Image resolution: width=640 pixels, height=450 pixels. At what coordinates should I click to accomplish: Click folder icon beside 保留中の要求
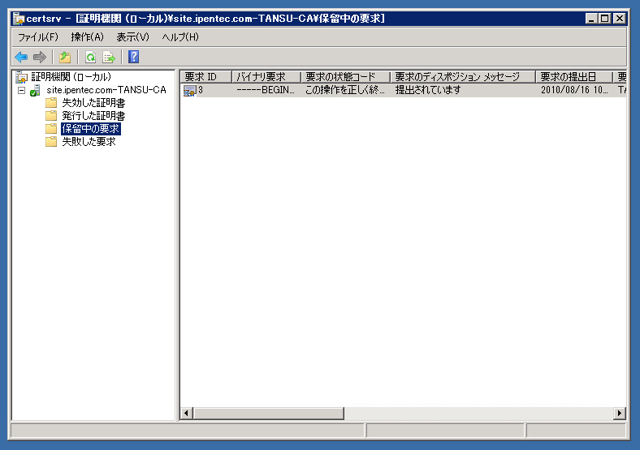(51, 129)
